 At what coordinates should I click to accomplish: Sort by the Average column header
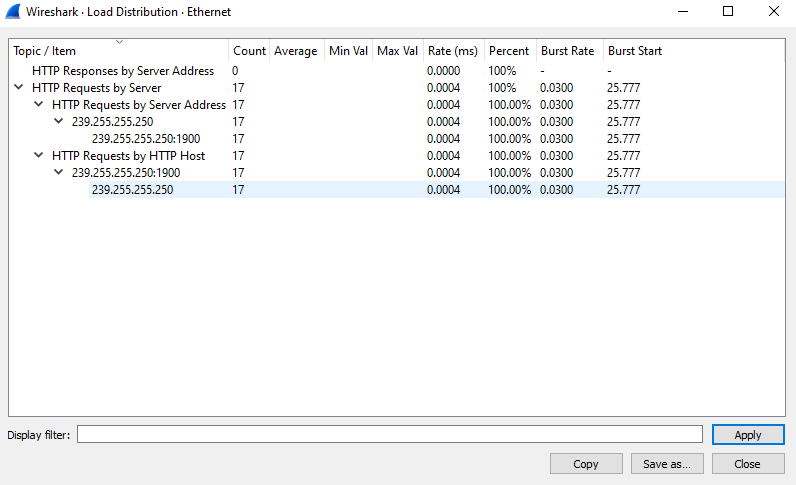coord(296,51)
